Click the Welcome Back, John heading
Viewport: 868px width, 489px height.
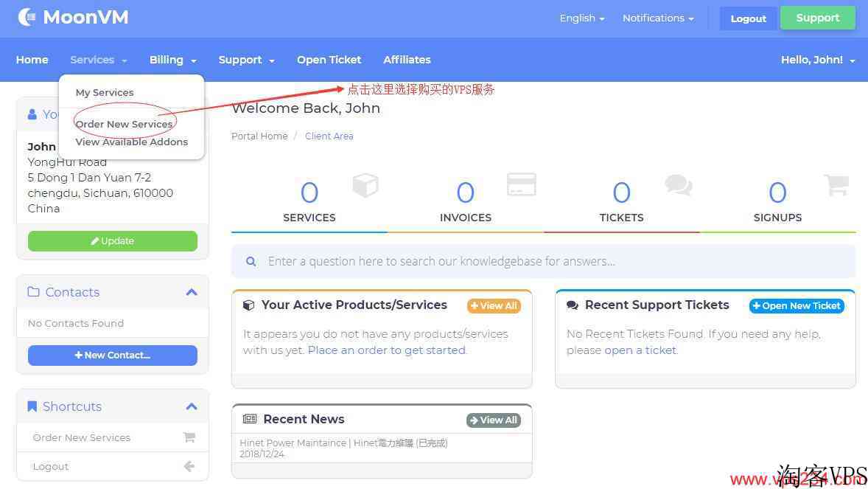[x=306, y=108]
